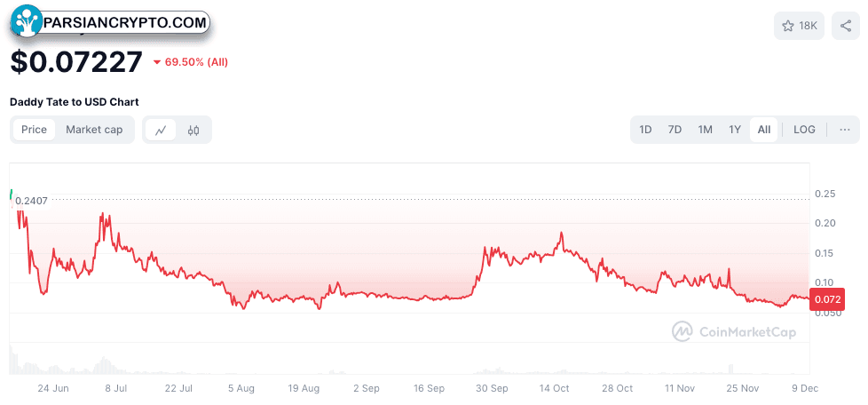Screen dimensions: 868x405
Task: Select the Market cap toggle option
Action: click(94, 130)
